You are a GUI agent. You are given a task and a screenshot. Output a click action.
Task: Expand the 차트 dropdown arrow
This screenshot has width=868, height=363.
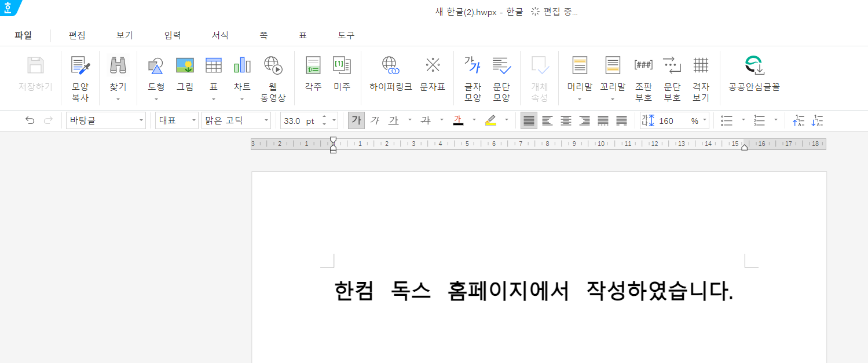point(242,100)
